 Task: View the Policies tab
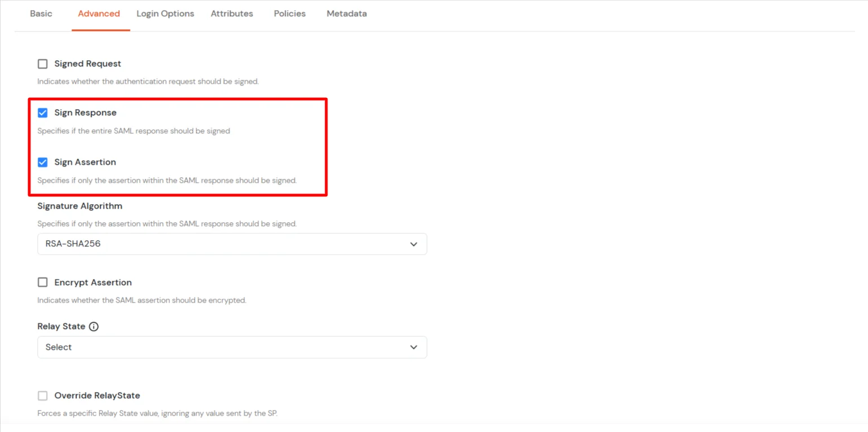pyautogui.click(x=289, y=13)
